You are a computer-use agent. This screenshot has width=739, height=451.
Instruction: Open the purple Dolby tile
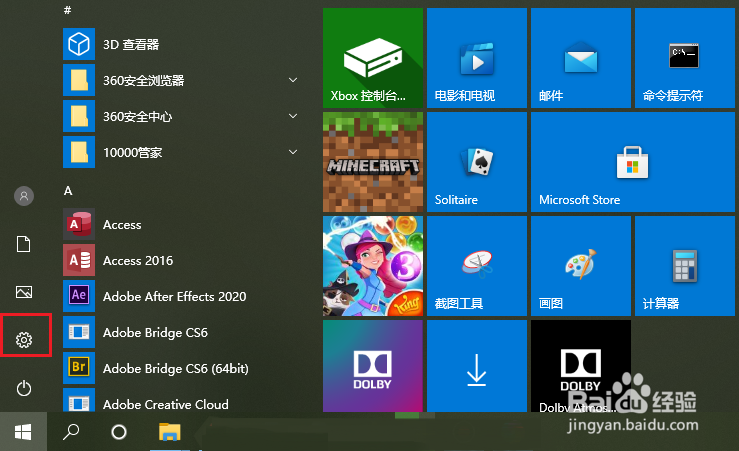click(x=373, y=366)
